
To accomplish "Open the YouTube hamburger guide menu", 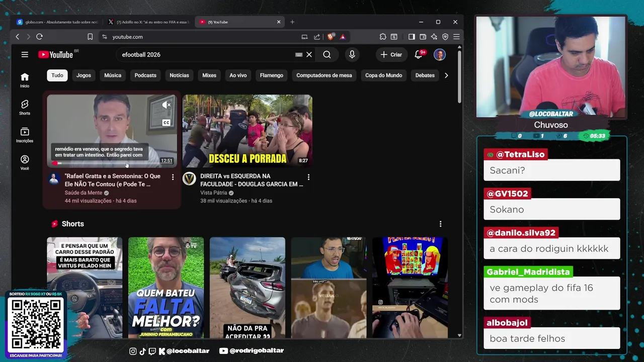I will 25,54.
